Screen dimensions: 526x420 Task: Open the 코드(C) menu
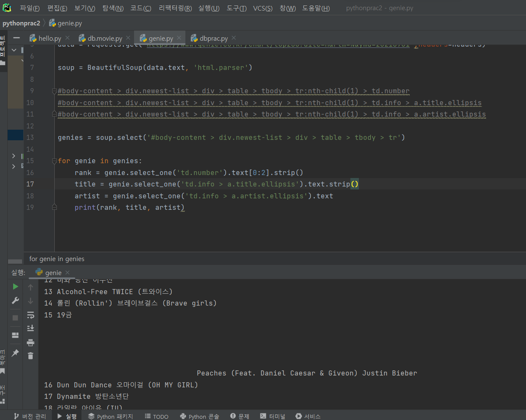click(141, 8)
